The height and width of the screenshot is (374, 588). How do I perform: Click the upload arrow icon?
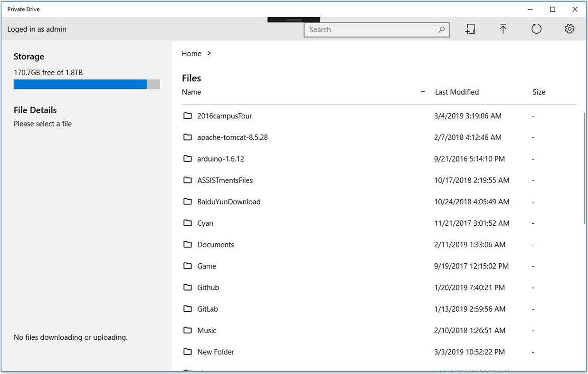click(x=503, y=29)
